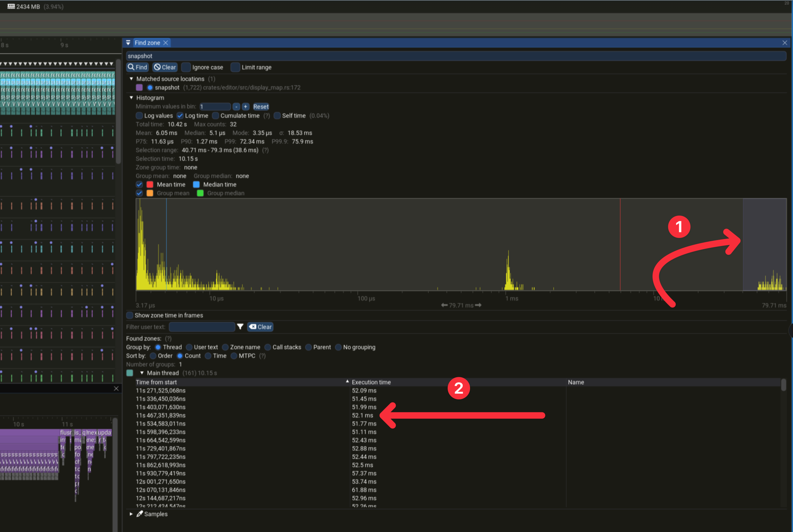The image size is (793, 532).
Task: Click the purple snapshot color swatch
Action: coord(139,87)
